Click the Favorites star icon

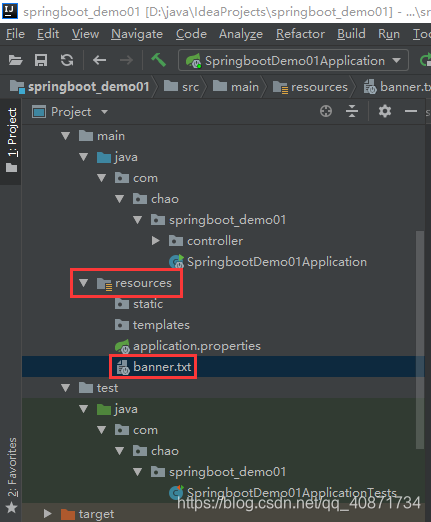12,508
